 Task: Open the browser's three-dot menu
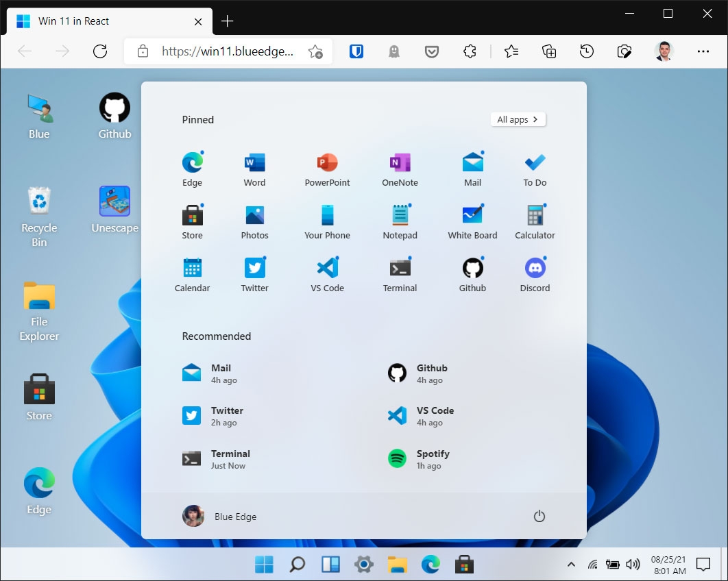703,51
